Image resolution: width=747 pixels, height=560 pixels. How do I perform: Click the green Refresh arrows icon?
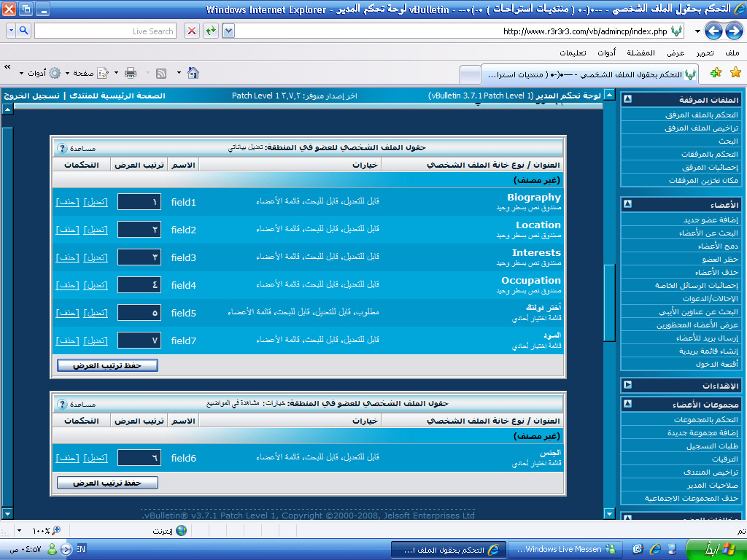(210, 31)
